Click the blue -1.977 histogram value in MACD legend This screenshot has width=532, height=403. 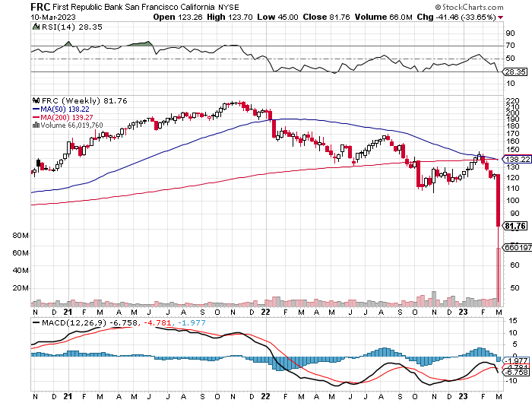(192, 323)
